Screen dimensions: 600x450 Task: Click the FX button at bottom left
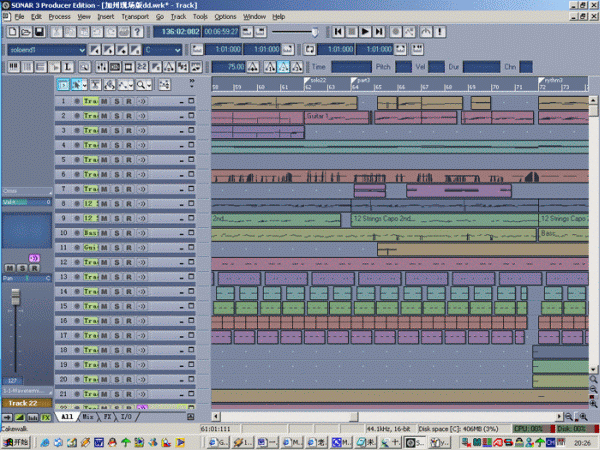46,417
